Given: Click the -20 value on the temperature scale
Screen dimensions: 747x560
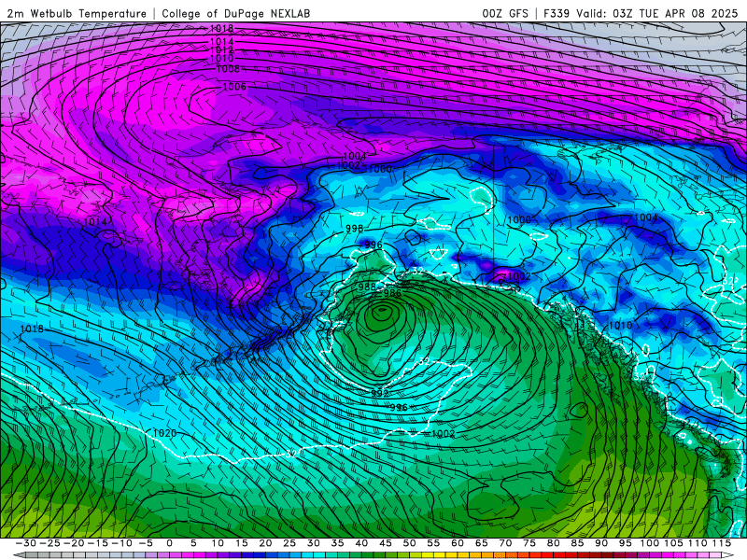Looking at the screenshot, I should [x=74, y=543].
